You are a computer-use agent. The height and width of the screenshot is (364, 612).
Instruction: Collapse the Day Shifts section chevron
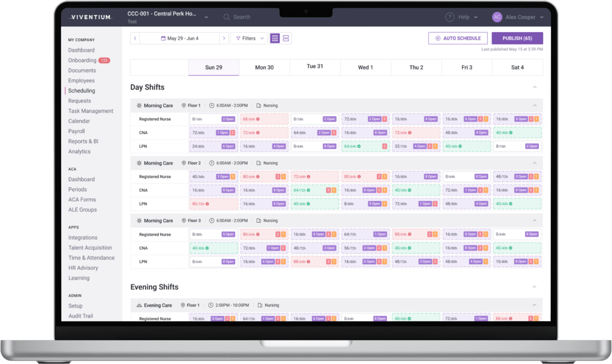[x=534, y=86]
